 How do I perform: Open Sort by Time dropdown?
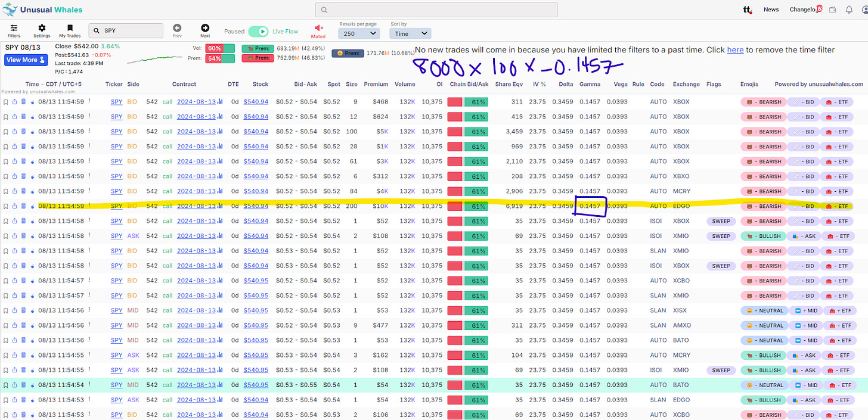[x=410, y=33]
